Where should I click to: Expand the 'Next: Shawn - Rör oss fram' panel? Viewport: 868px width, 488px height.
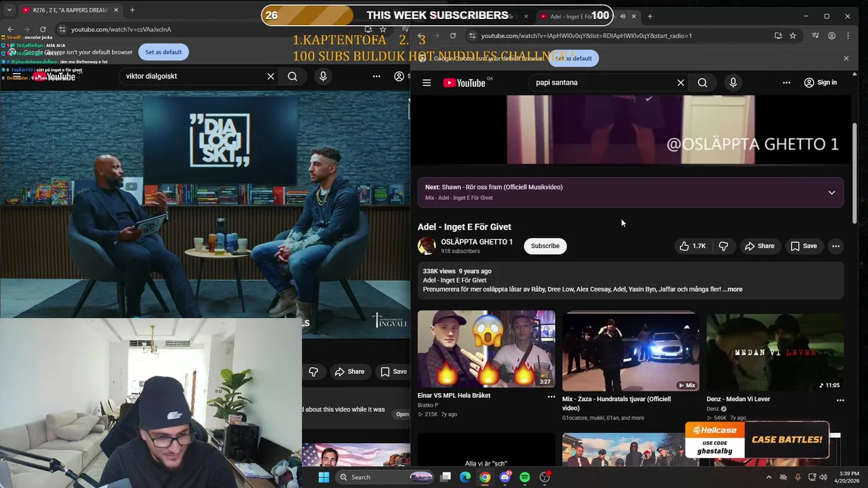(831, 192)
